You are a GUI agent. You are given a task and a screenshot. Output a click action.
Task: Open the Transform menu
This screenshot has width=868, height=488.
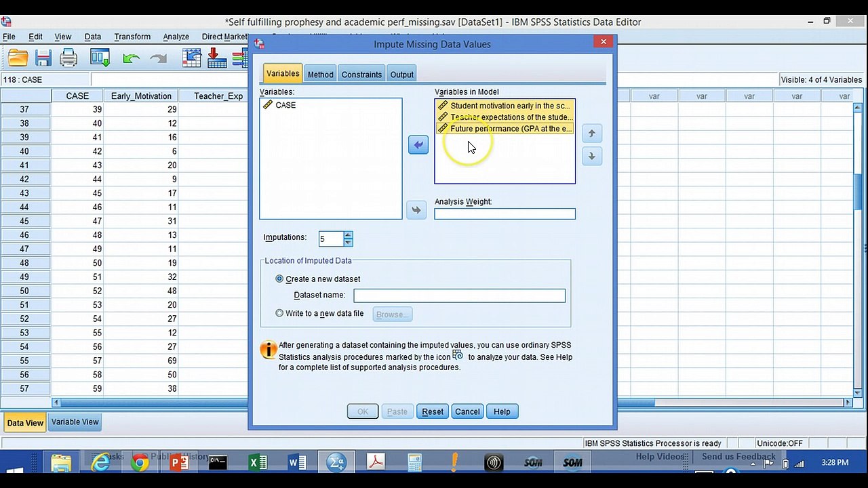pyautogui.click(x=132, y=37)
